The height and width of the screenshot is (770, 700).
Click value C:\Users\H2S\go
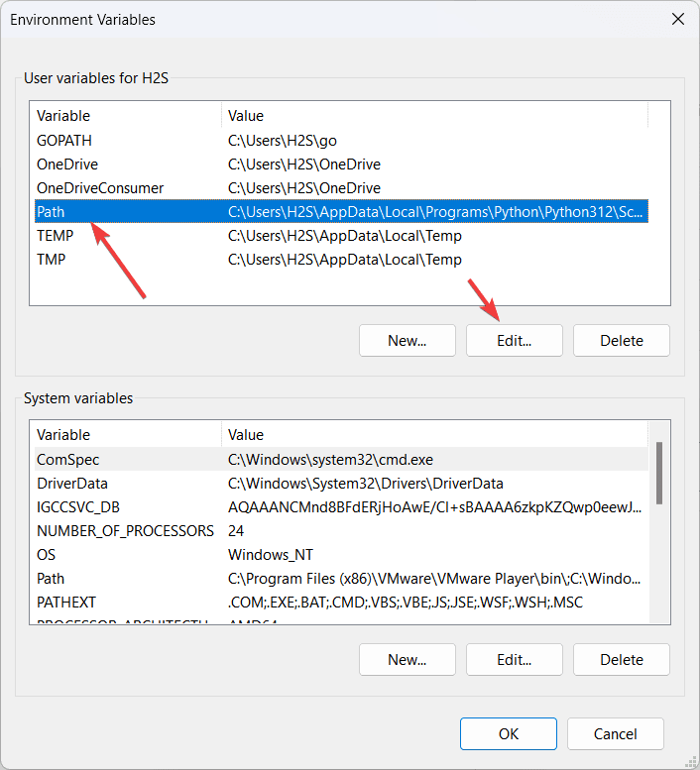[283, 141]
